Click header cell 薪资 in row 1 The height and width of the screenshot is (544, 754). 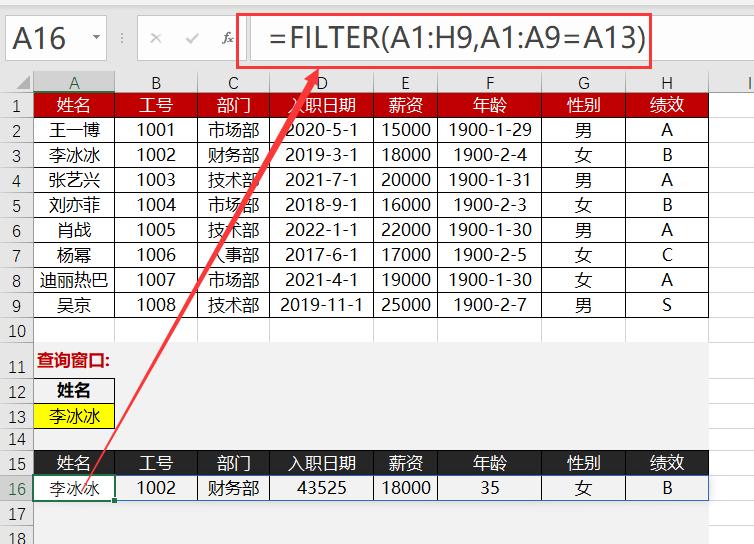(405, 105)
